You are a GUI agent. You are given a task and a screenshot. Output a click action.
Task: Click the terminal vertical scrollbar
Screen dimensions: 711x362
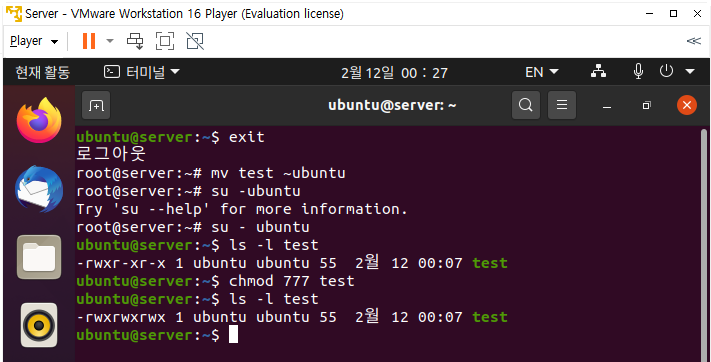(704, 245)
